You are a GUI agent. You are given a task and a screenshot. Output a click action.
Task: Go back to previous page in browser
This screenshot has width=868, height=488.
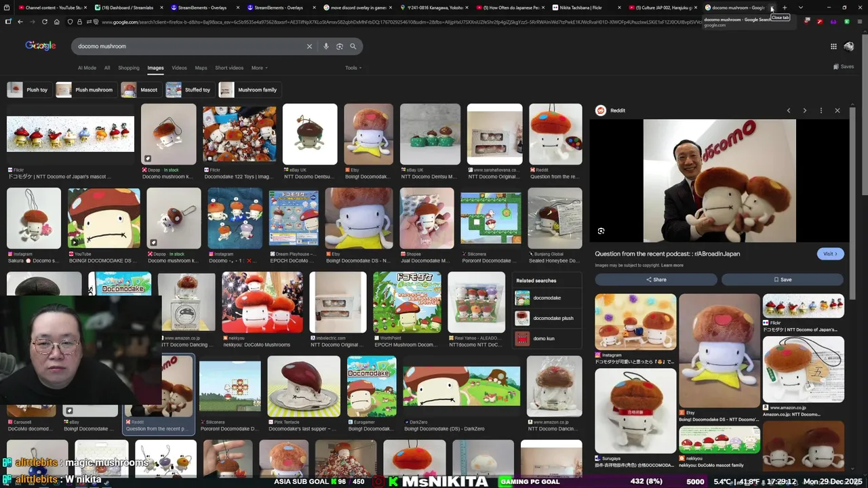coord(20,22)
